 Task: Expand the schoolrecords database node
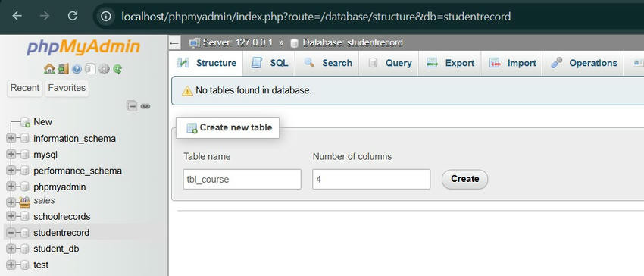[11, 216]
